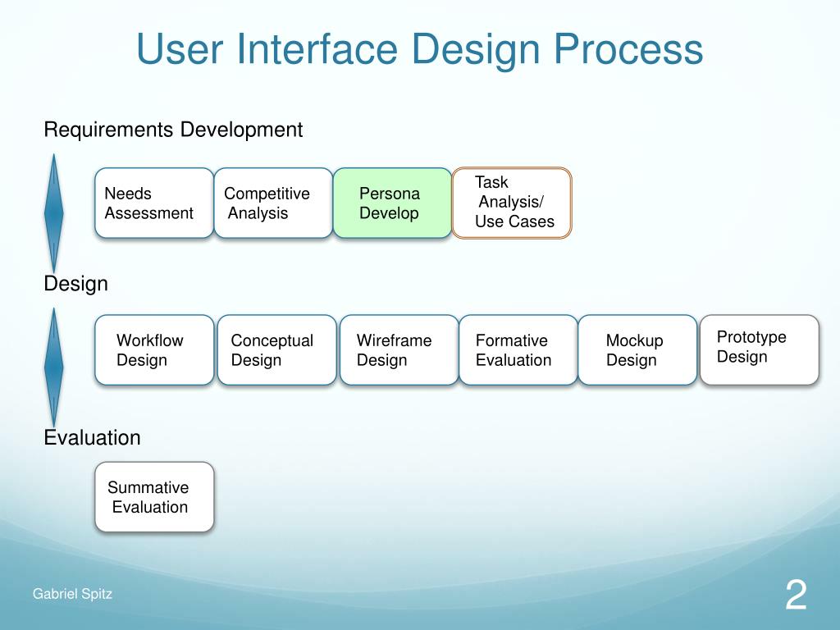Click the Summative Evaluation box
Image resolution: width=840 pixels, height=630 pixels.
pos(154,497)
